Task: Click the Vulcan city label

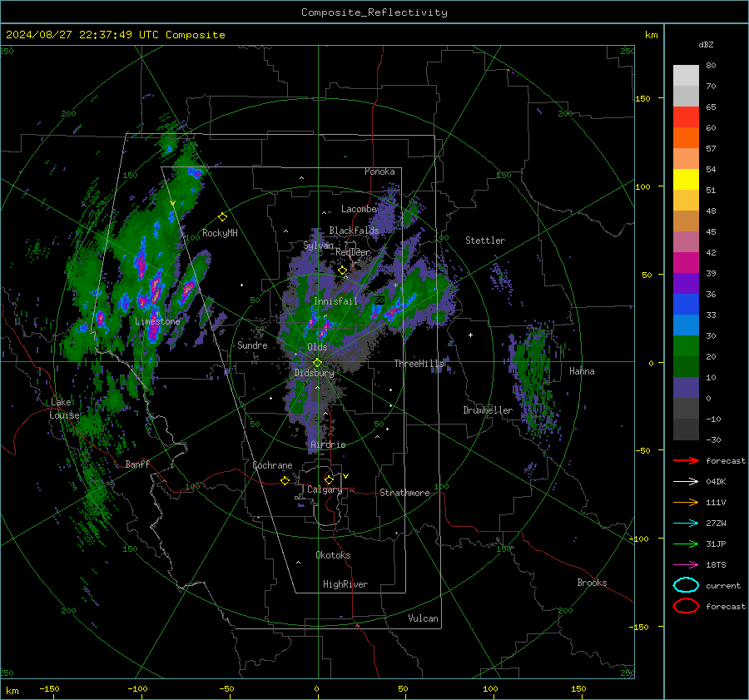Action: click(424, 618)
